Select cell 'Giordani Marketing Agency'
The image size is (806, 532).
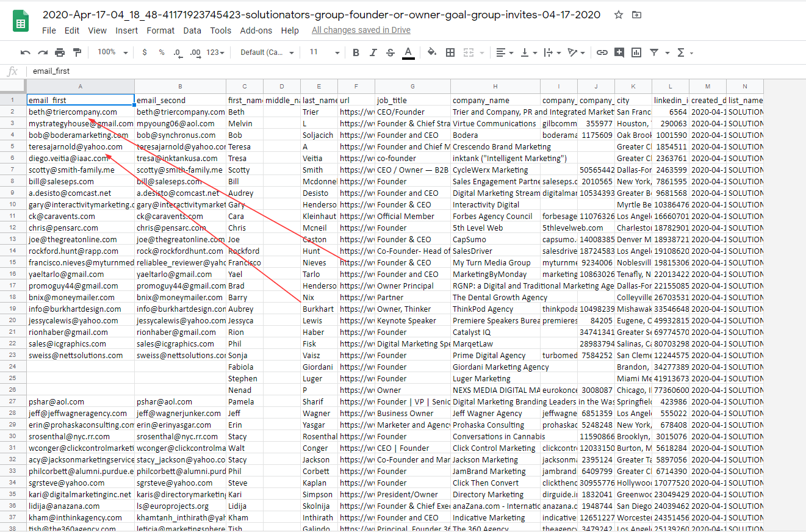point(495,367)
